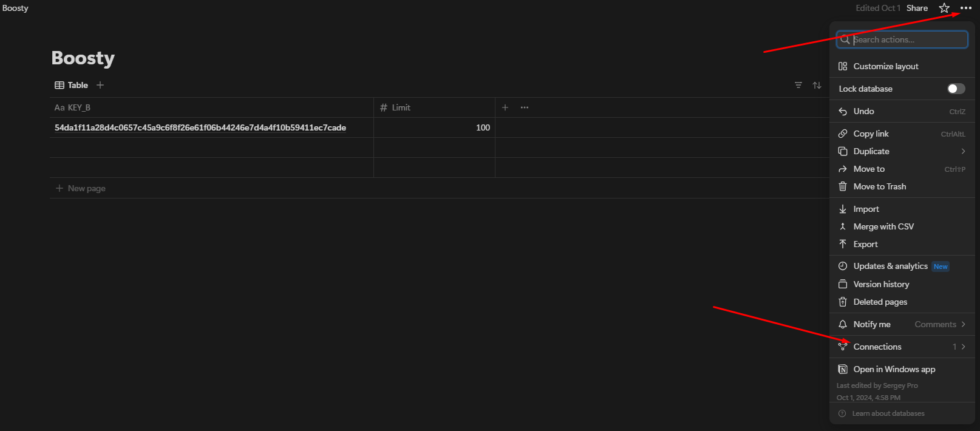Open Version history entry
980x431 pixels.
coord(902,284)
